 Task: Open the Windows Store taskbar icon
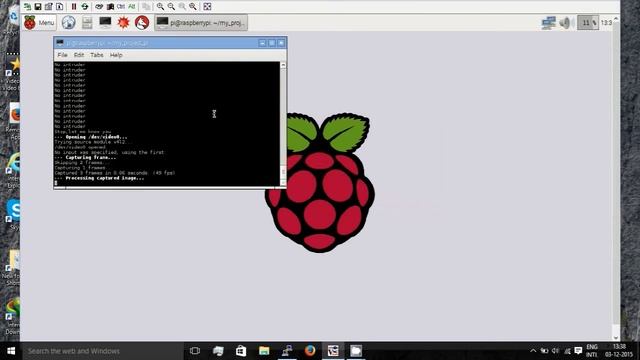pos(241,351)
